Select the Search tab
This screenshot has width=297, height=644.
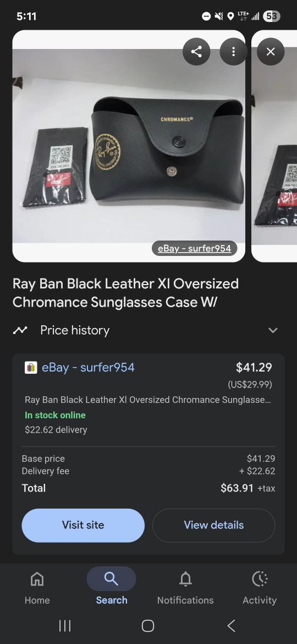111,588
